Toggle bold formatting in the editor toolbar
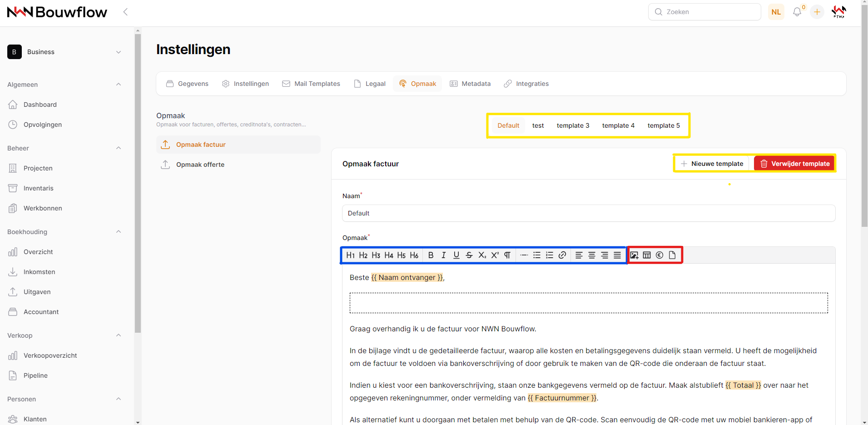 pos(431,255)
